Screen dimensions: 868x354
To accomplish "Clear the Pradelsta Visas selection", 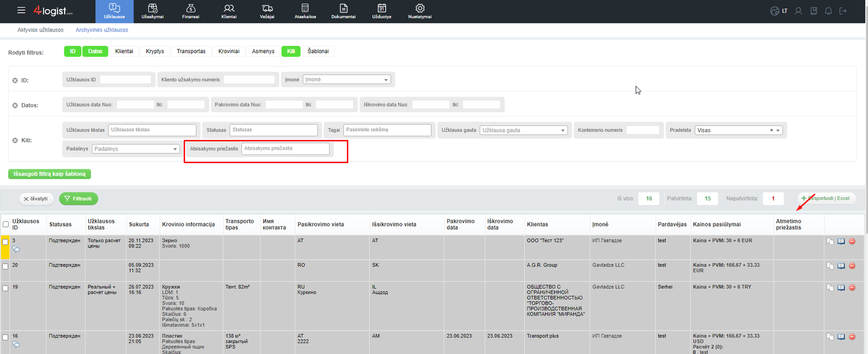I will [x=771, y=130].
